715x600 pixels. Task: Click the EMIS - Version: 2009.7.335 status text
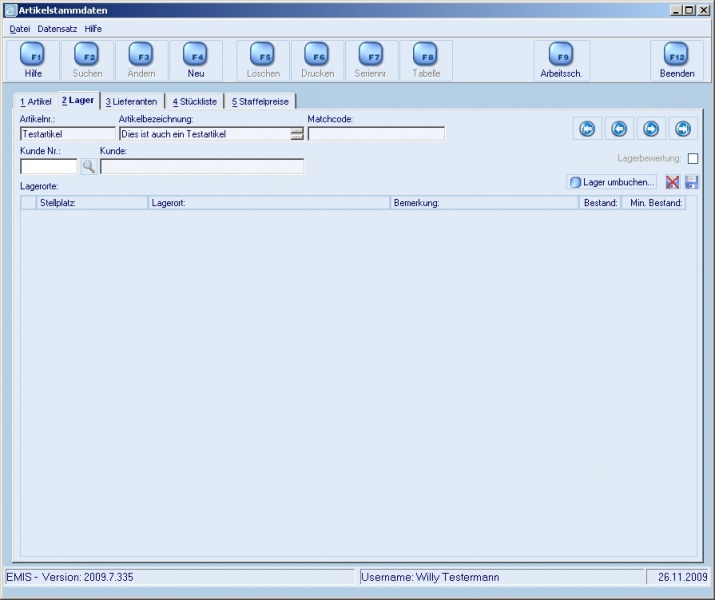[x=70, y=577]
